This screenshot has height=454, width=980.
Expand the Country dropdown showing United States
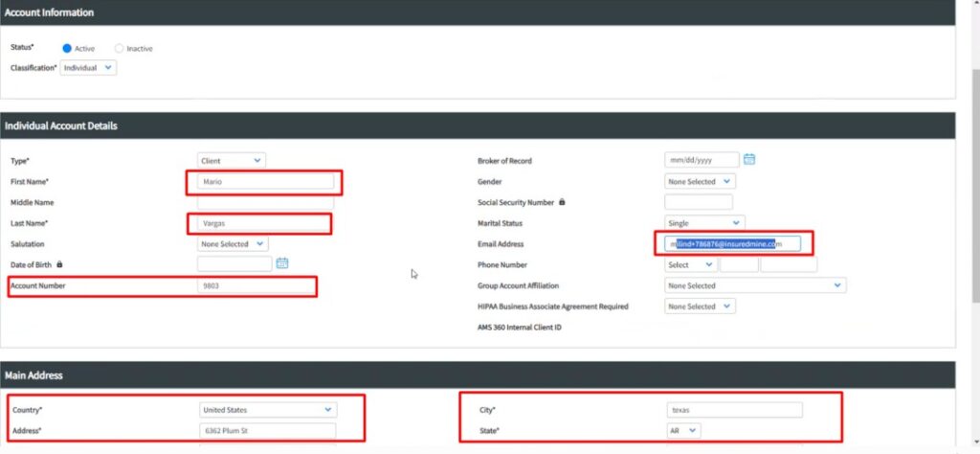click(x=267, y=410)
